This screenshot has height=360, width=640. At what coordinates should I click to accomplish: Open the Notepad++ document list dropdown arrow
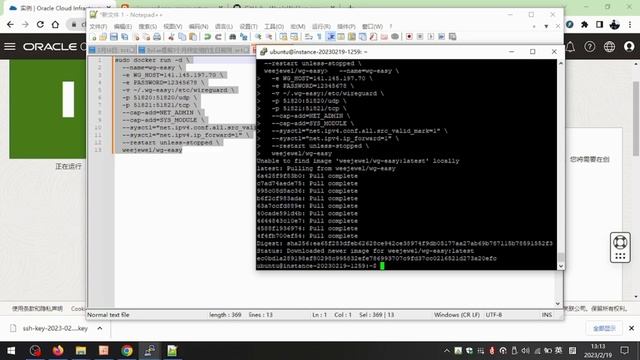[x=546, y=27]
